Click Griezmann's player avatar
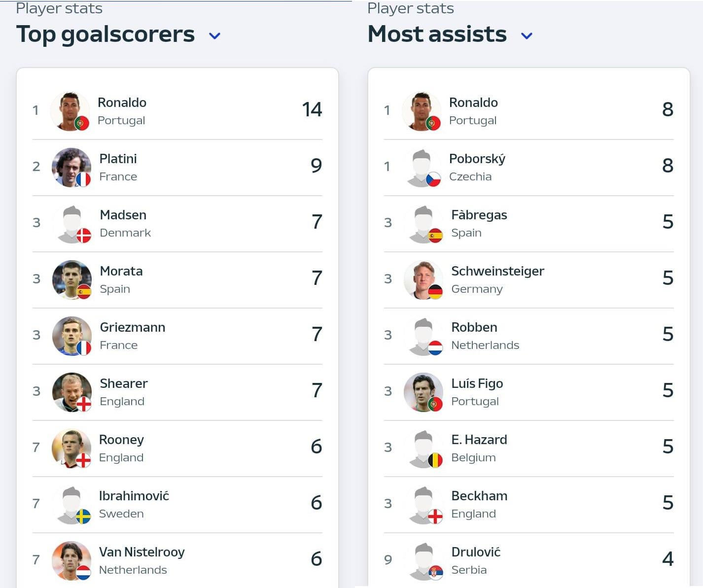This screenshot has width=703, height=588. [72, 336]
